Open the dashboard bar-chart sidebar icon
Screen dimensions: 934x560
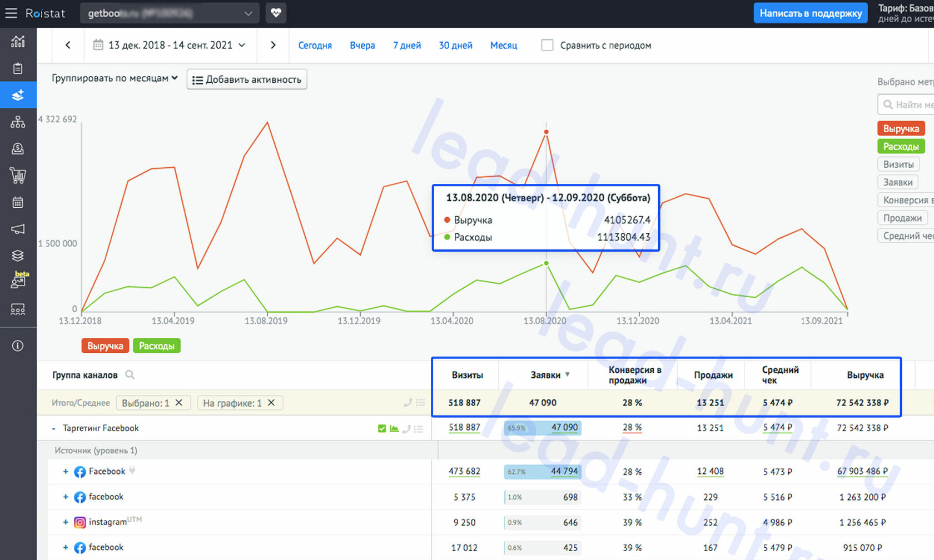18,41
